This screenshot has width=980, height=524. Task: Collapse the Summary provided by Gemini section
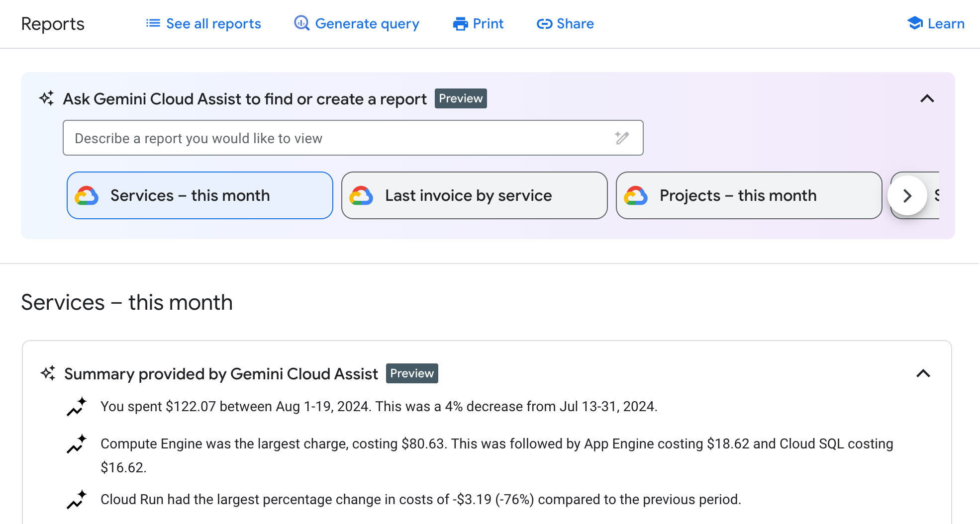[x=923, y=373]
